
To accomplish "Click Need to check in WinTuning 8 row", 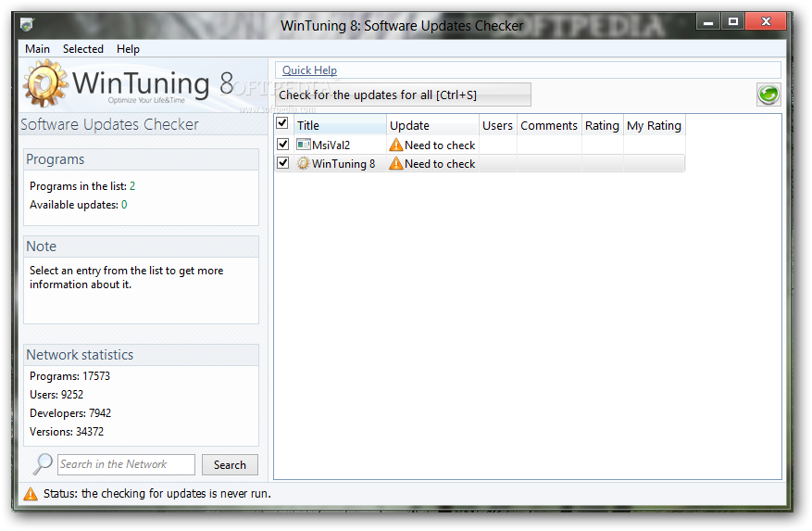I will click(x=440, y=164).
